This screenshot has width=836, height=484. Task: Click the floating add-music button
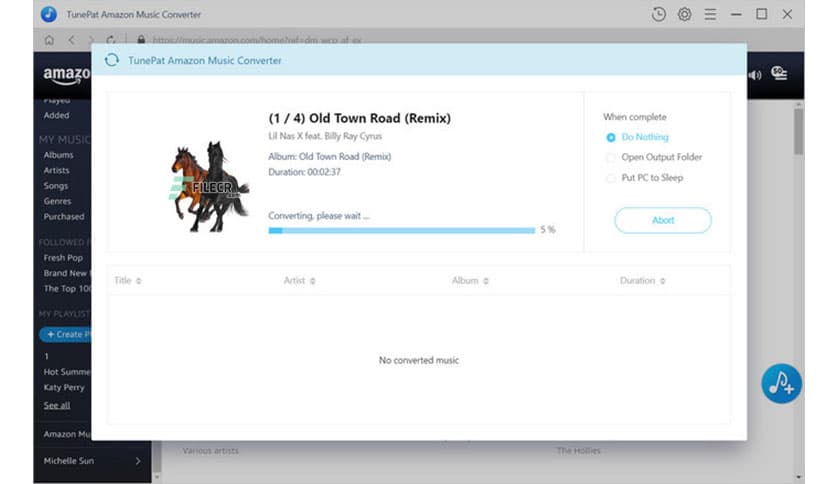pyautogui.click(x=781, y=384)
